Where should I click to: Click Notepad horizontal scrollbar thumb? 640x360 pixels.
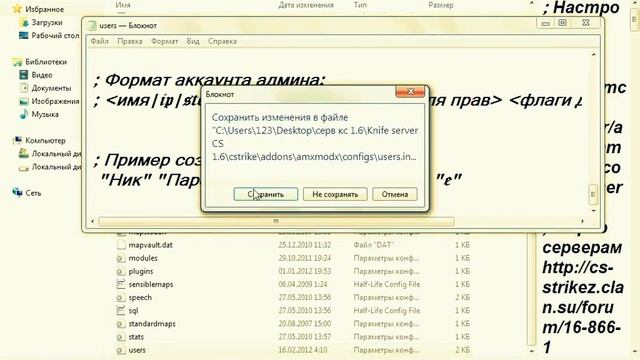point(276,221)
